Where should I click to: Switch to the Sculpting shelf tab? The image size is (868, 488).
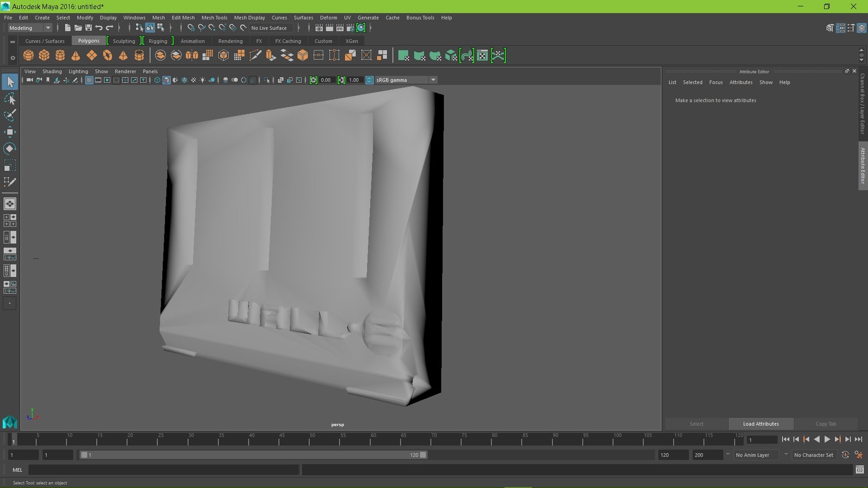click(x=124, y=41)
